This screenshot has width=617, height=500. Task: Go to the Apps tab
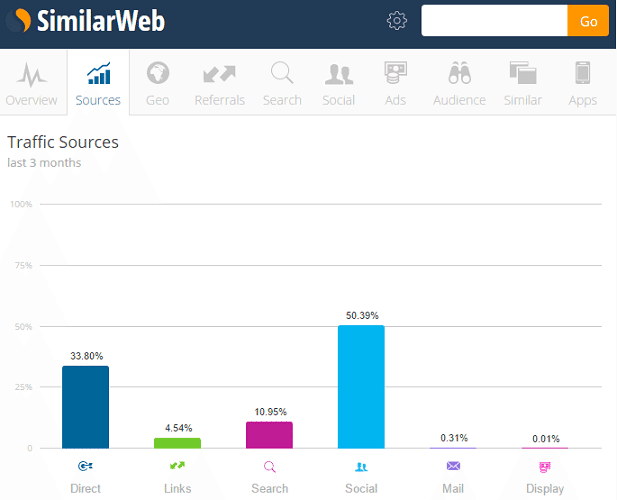[582, 83]
